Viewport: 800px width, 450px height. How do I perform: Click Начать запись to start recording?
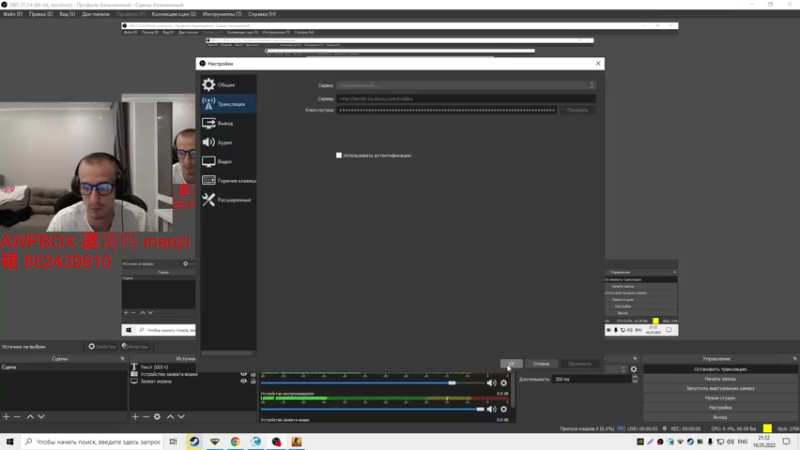(x=720, y=379)
